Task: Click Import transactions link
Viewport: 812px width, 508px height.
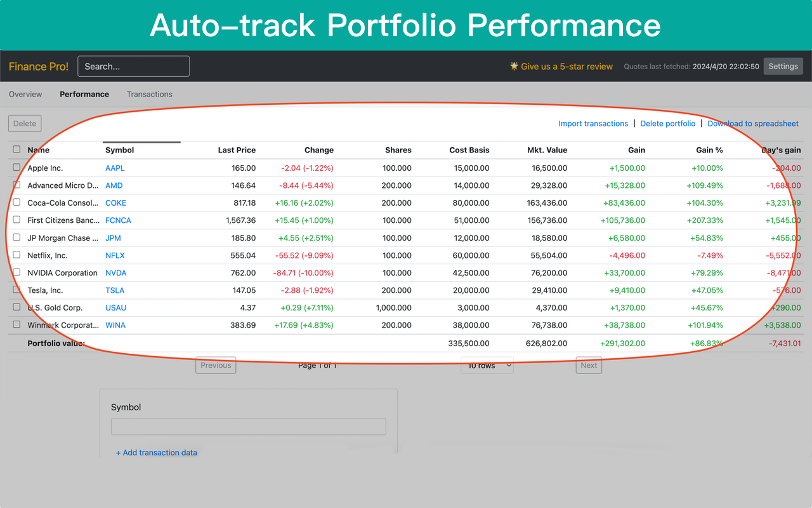Action: (593, 123)
